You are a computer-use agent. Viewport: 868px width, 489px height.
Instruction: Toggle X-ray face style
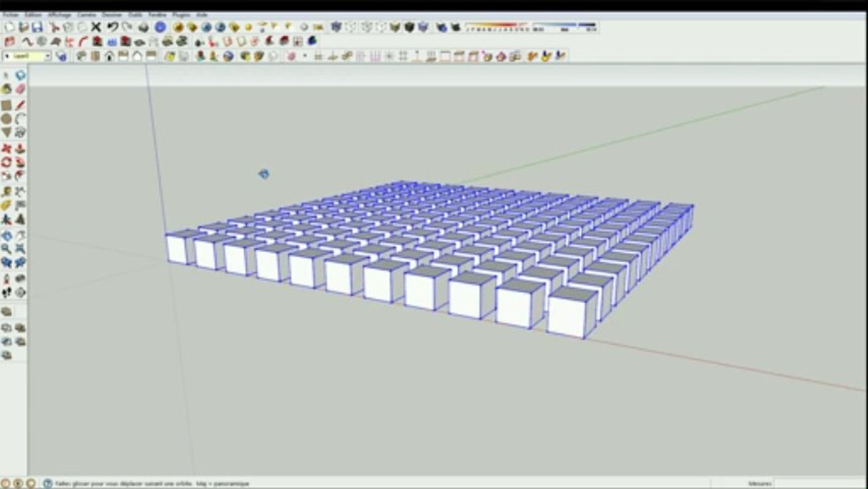point(335,27)
